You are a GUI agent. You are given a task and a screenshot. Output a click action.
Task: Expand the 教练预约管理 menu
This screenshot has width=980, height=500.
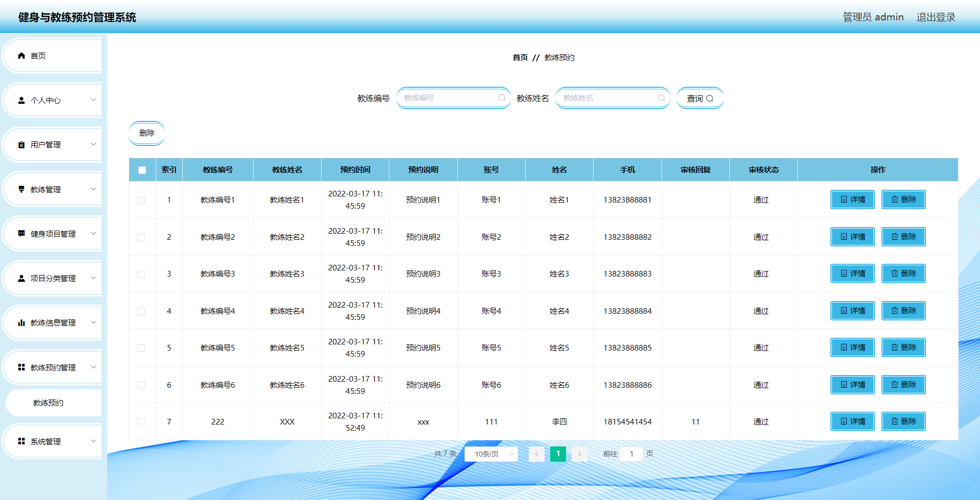pos(53,366)
